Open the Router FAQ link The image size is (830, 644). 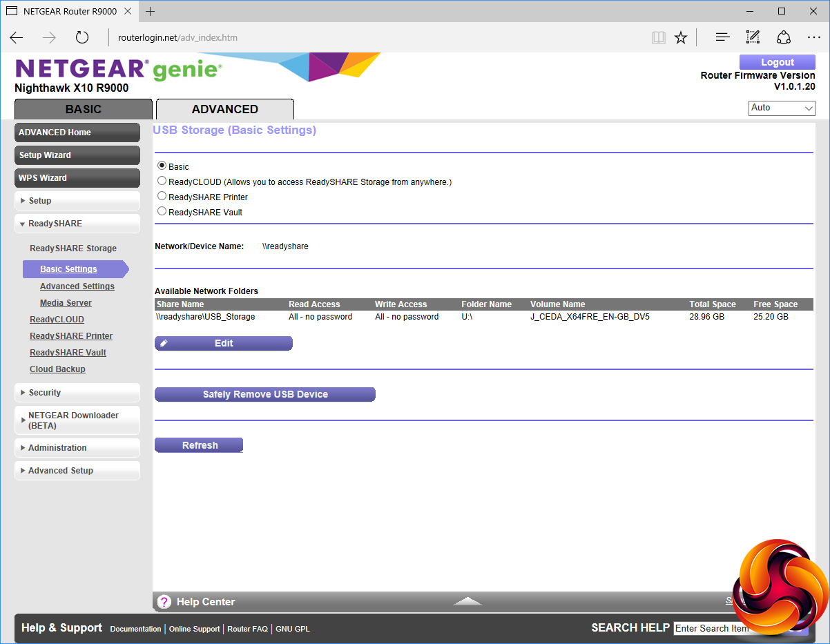click(x=247, y=629)
